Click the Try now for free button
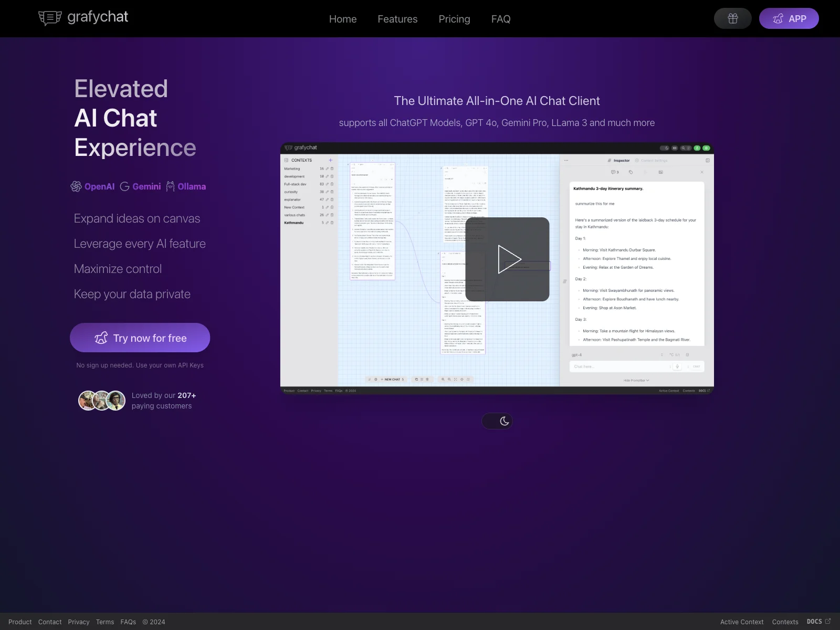Image resolution: width=840 pixels, height=630 pixels. point(140,338)
